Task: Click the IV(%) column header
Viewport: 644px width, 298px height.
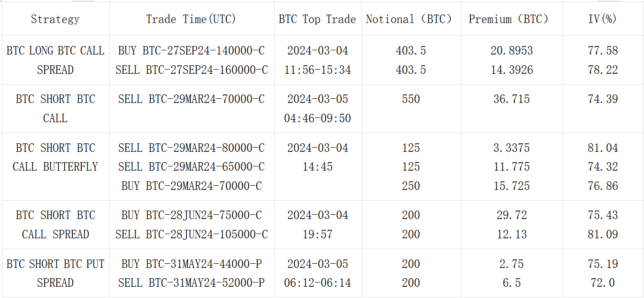Action: point(603,19)
